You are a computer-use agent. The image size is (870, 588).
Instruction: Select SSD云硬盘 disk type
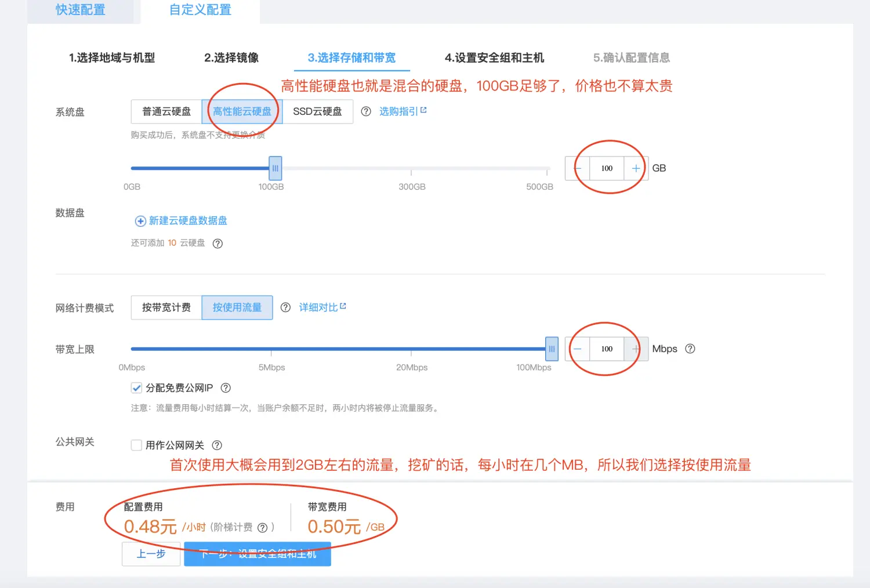[x=317, y=111]
